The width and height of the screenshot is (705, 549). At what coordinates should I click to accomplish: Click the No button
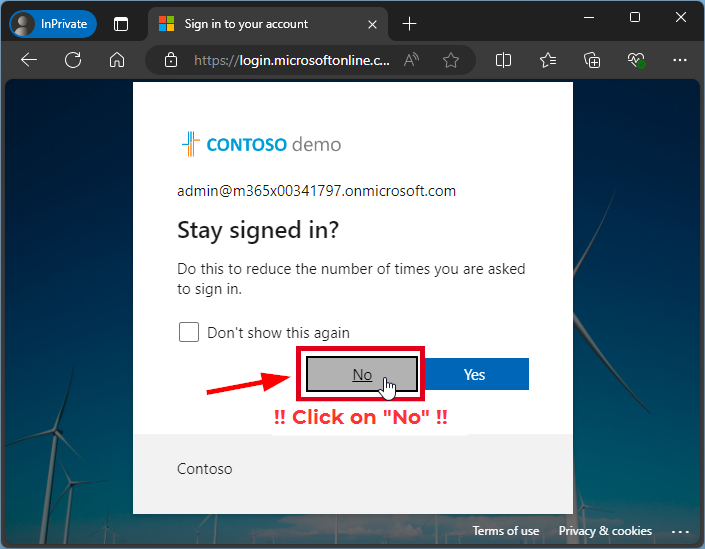pyautogui.click(x=362, y=374)
